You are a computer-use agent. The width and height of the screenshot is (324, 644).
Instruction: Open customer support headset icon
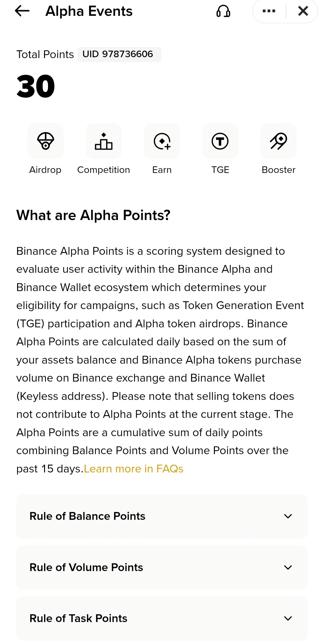tap(223, 11)
